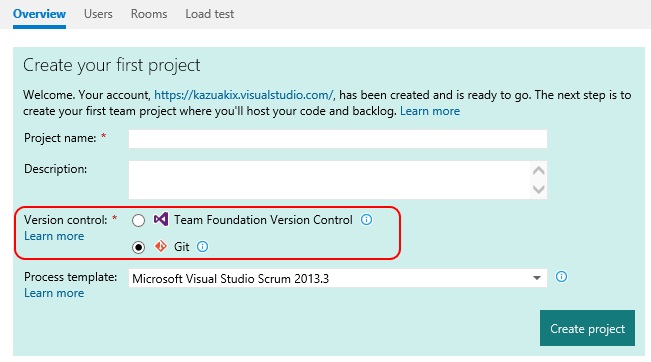Show info for Team Foundation Version Control
Image resolution: width=651 pixels, height=362 pixels.
click(x=366, y=219)
